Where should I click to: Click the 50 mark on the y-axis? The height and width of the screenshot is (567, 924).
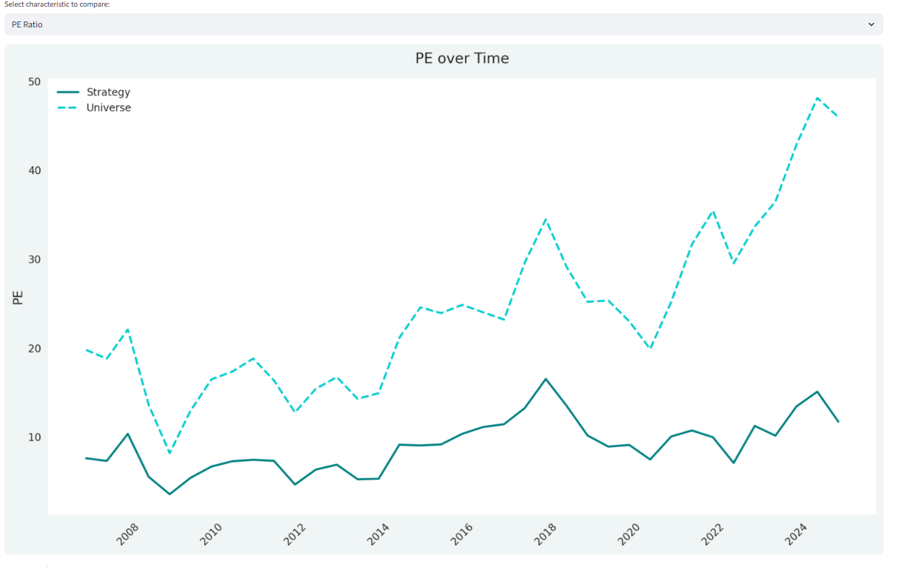36,81
